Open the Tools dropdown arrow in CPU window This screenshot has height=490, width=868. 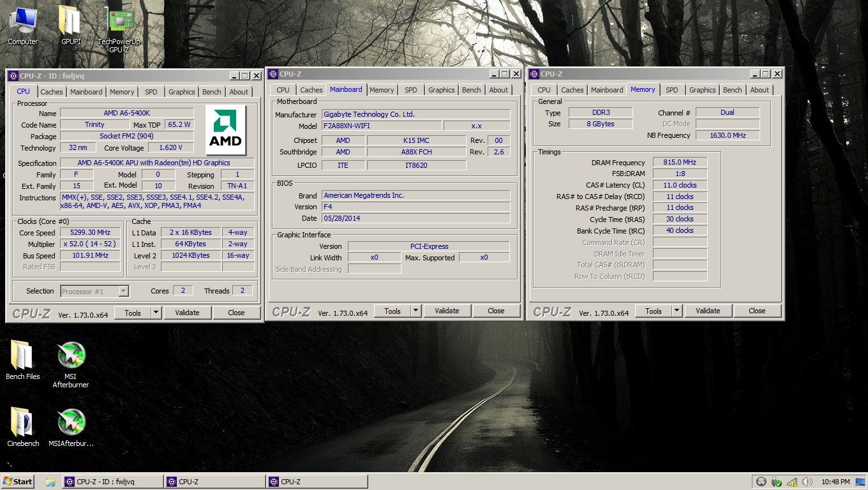[156, 313]
